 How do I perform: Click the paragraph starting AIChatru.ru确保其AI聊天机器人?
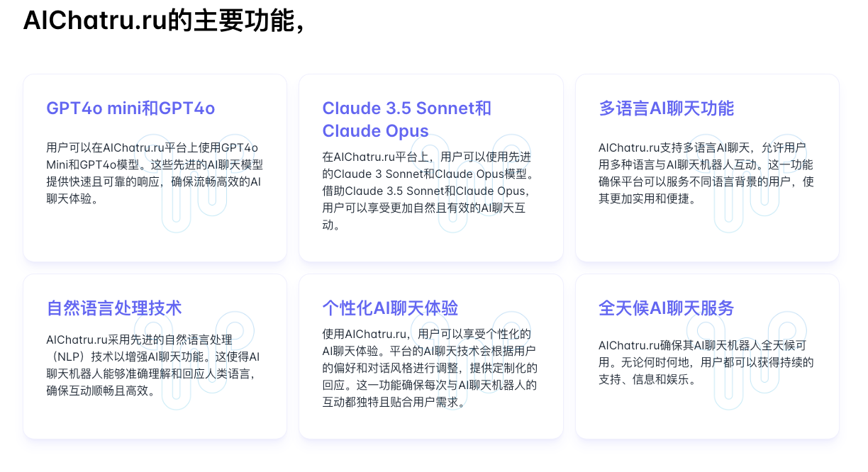[x=706, y=362]
